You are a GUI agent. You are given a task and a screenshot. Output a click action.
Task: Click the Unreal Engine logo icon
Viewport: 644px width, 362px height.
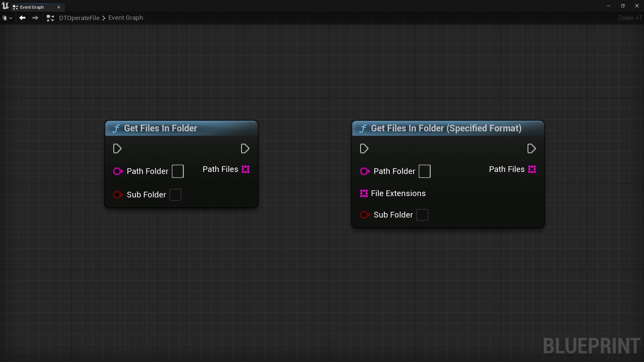click(x=6, y=6)
